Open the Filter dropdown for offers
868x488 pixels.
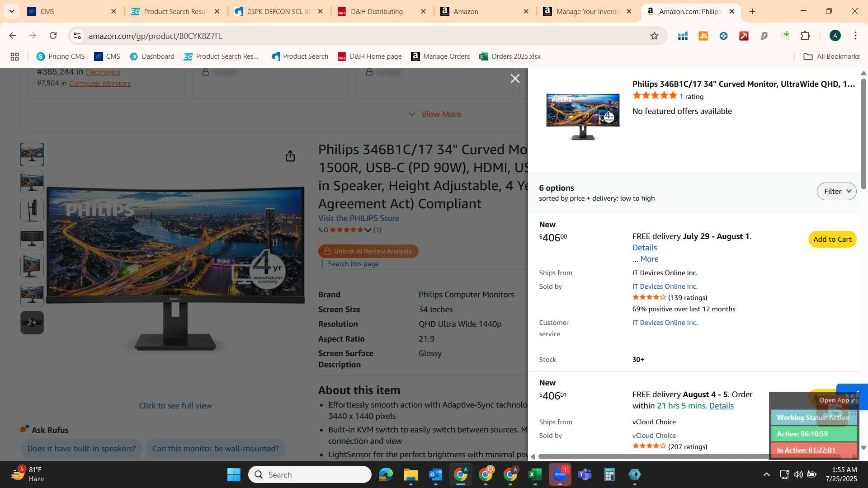coord(836,192)
